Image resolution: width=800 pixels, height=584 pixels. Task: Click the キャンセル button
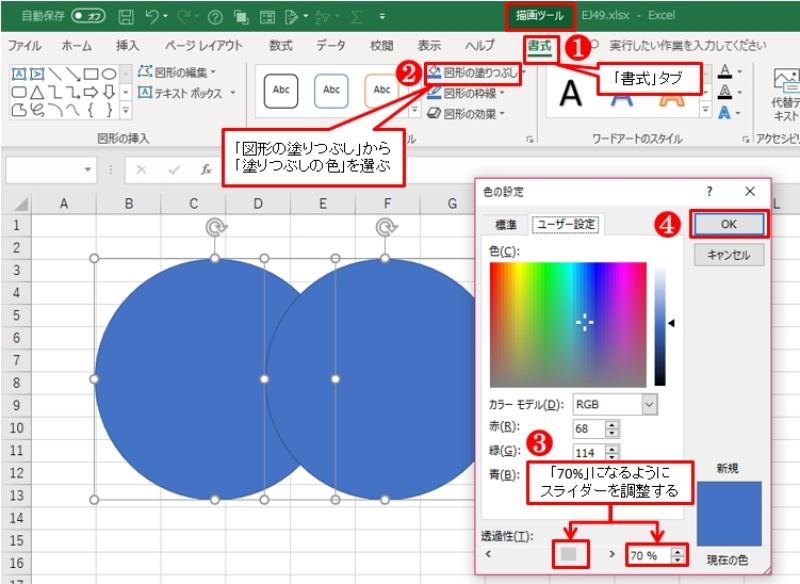[728, 255]
